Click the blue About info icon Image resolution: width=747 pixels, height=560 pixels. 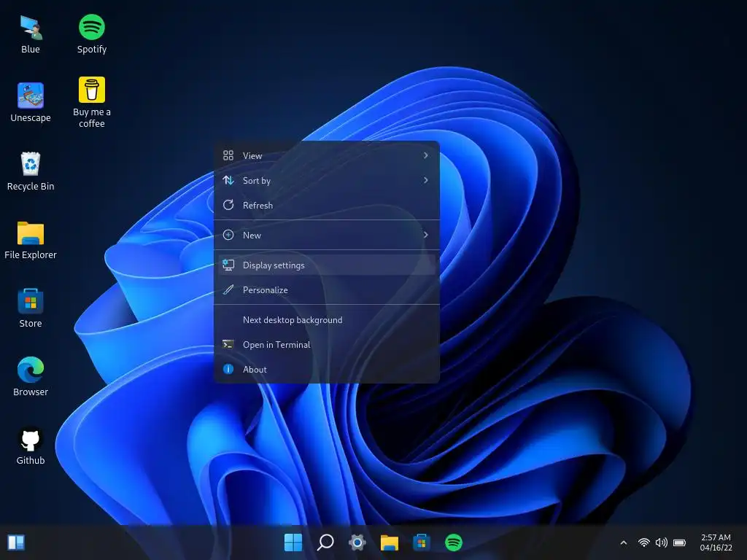click(228, 369)
